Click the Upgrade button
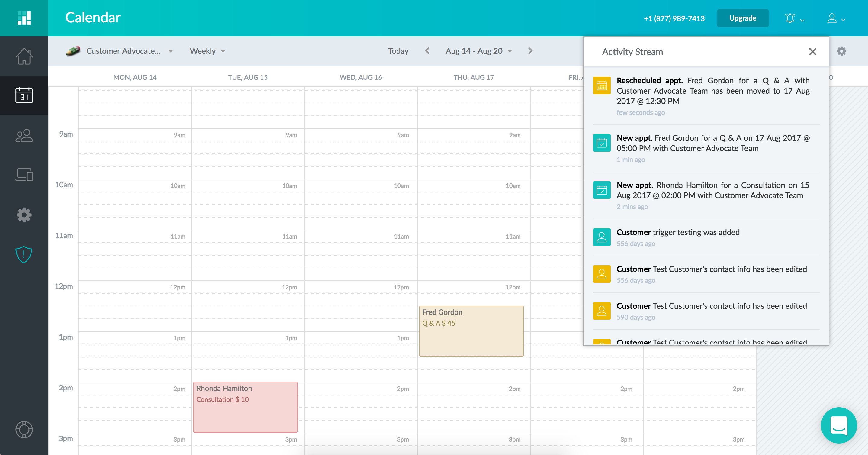This screenshot has height=455, width=868. 742,18
